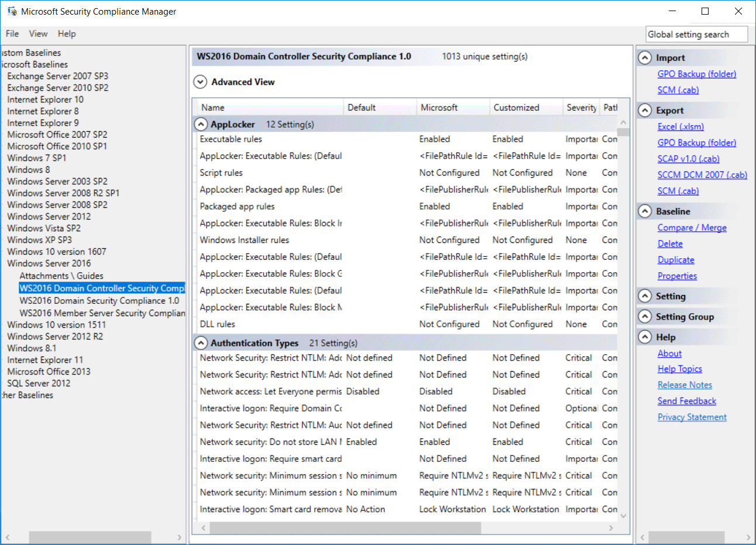Select Windows Server 2008 R2 SP1 node
Image resolution: width=756 pixels, height=545 pixels.
pyautogui.click(x=63, y=193)
